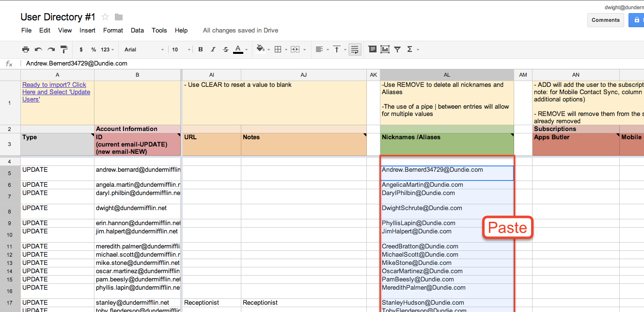Open the Arial font dropdown
Viewport: 644px width, 312px height.
[x=144, y=49]
